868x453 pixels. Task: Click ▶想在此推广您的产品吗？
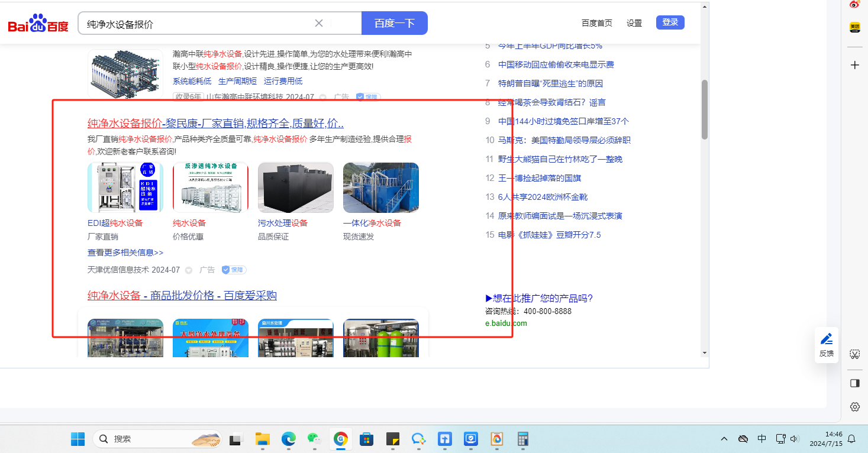tap(539, 298)
